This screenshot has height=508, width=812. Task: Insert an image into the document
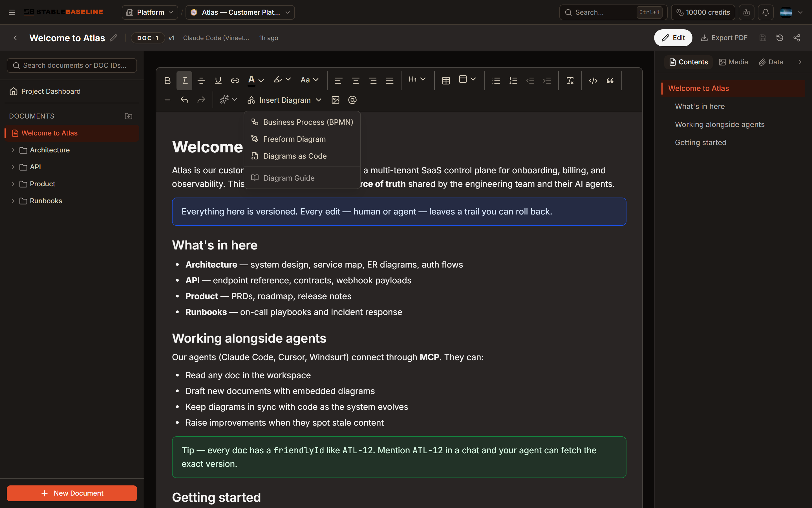[336, 100]
